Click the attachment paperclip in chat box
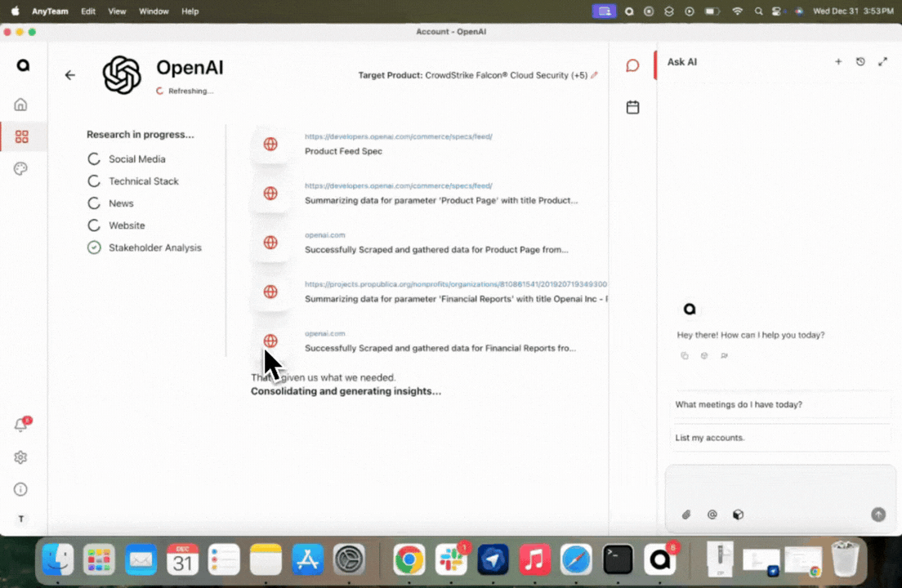Viewport: 902px width, 588px height. click(x=686, y=514)
